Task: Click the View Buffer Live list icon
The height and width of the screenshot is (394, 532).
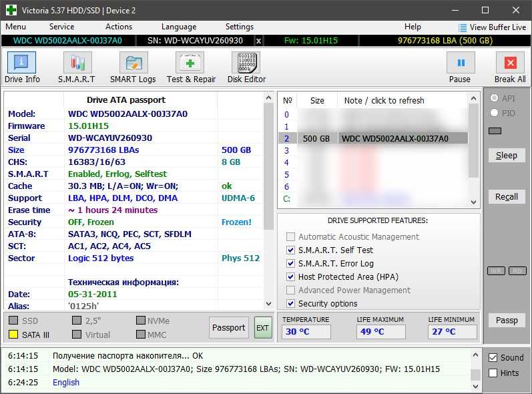Action: [x=462, y=27]
